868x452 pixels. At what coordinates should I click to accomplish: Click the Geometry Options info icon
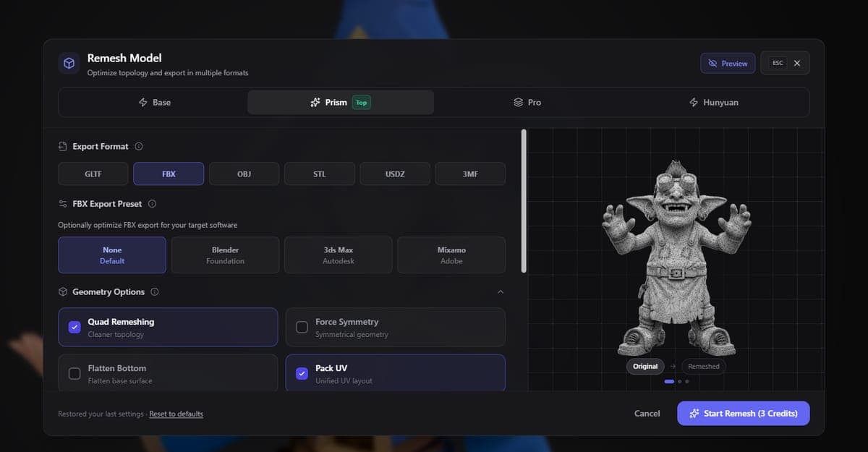coord(155,292)
